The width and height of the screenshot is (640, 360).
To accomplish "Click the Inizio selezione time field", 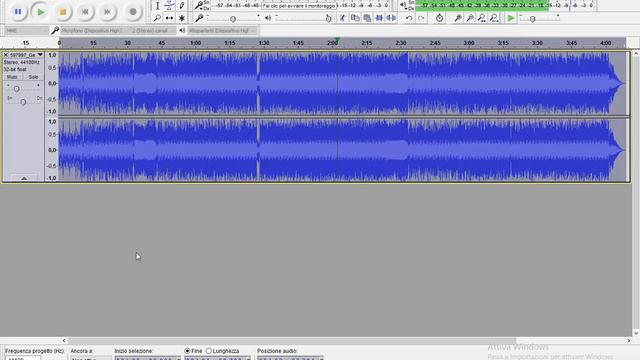I will click(x=147, y=358).
